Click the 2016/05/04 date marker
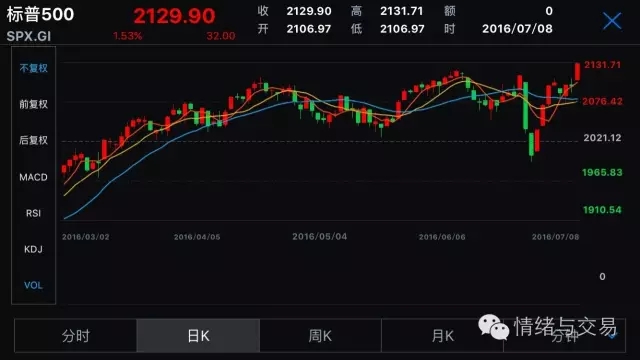This screenshot has height=360, width=640. point(320,237)
